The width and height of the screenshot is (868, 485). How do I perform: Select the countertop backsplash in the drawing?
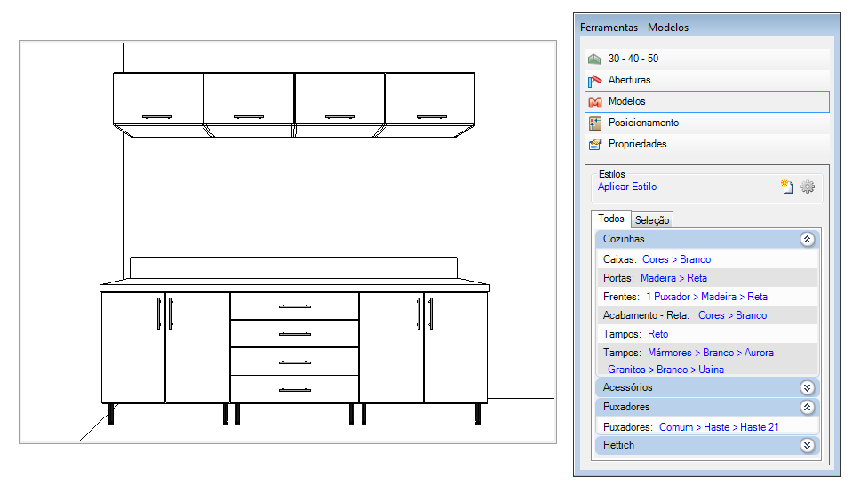pos(293,268)
